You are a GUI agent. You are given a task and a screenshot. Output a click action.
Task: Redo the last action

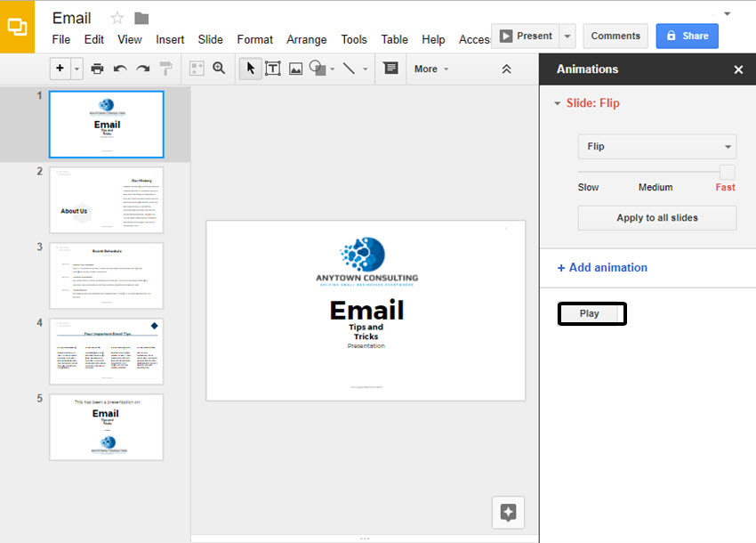pos(142,69)
